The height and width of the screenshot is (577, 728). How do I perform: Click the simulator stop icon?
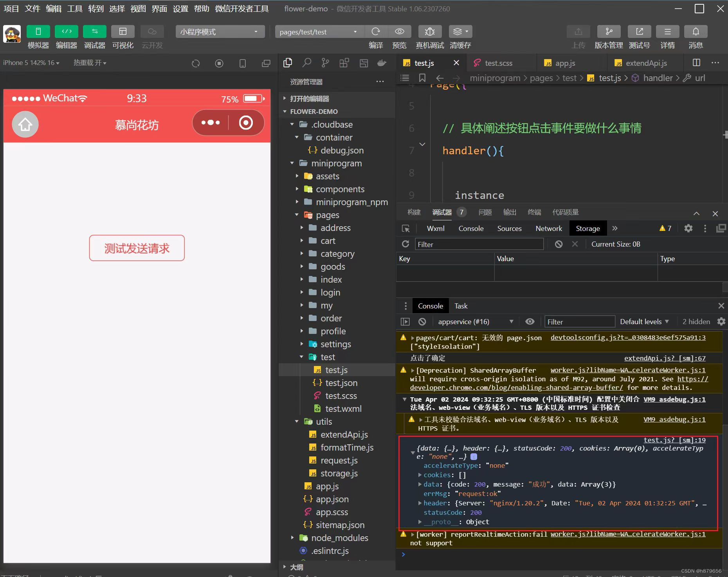219,63
